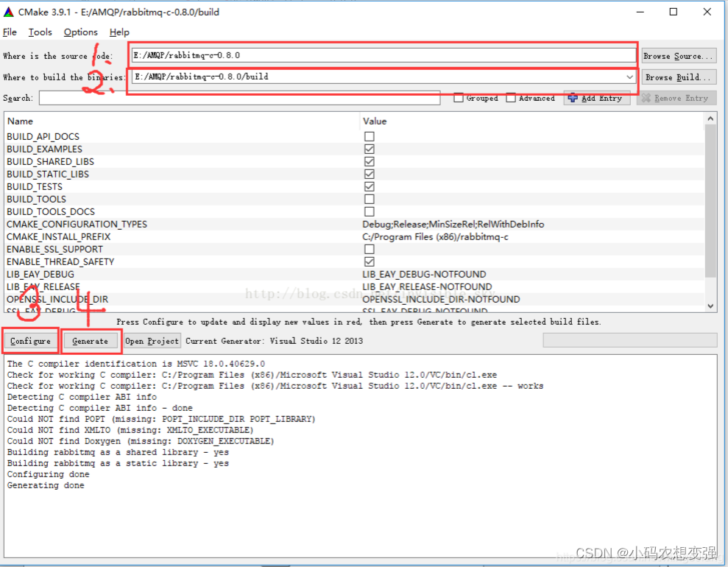Select the ENABLE_THREAD_SAFETY entry name

tap(60, 262)
